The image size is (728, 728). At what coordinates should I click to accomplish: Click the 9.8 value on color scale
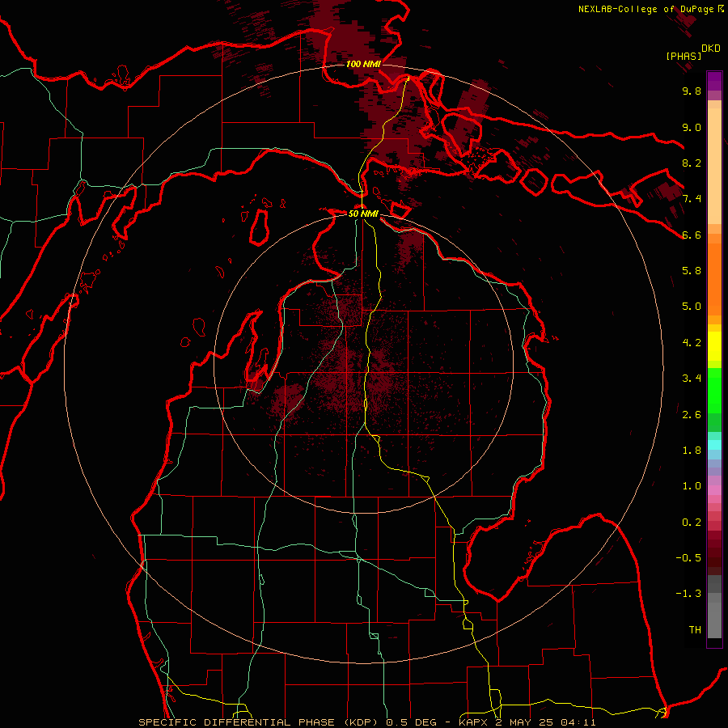point(692,91)
